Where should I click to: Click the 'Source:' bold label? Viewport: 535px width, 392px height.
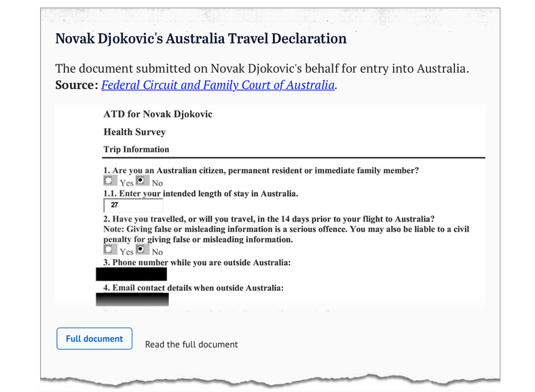coord(77,85)
